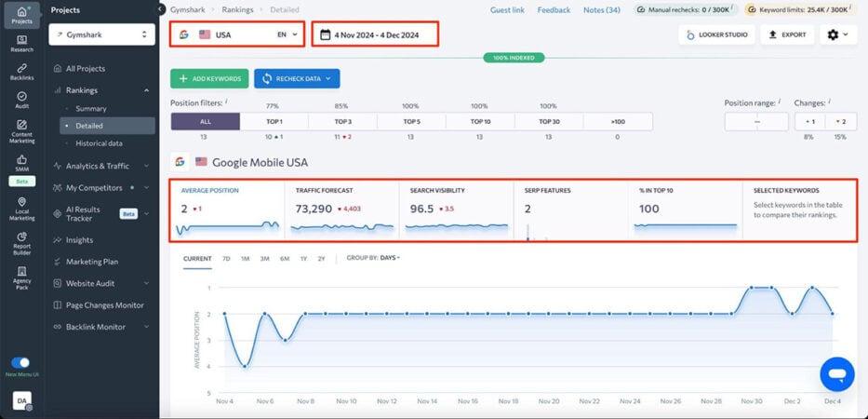Filter positions by TOP 5

(x=411, y=121)
